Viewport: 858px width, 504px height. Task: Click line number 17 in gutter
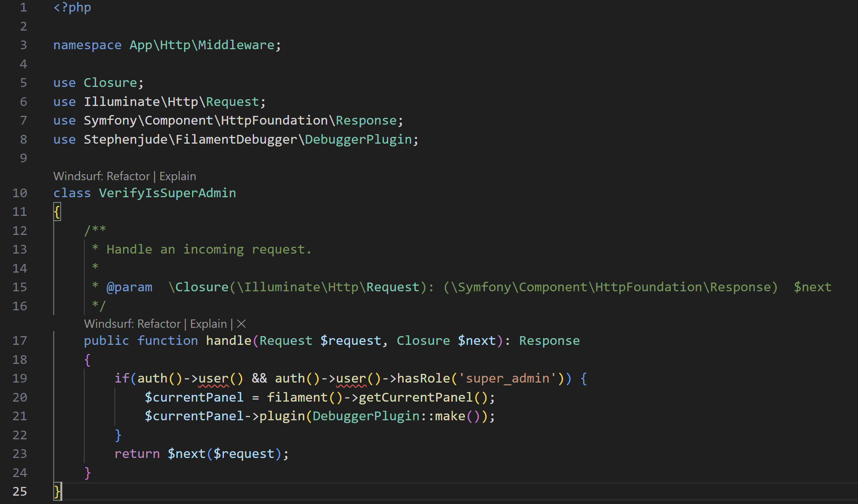point(19,340)
